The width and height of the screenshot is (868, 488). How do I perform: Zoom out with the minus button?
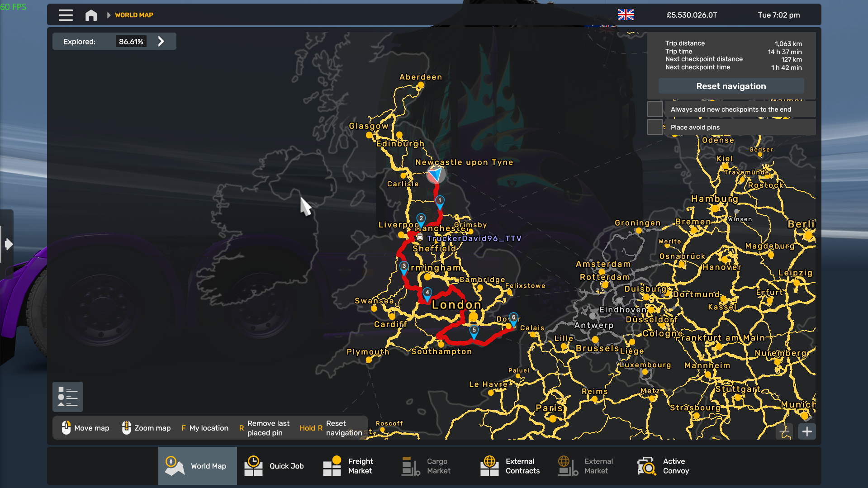click(x=784, y=431)
